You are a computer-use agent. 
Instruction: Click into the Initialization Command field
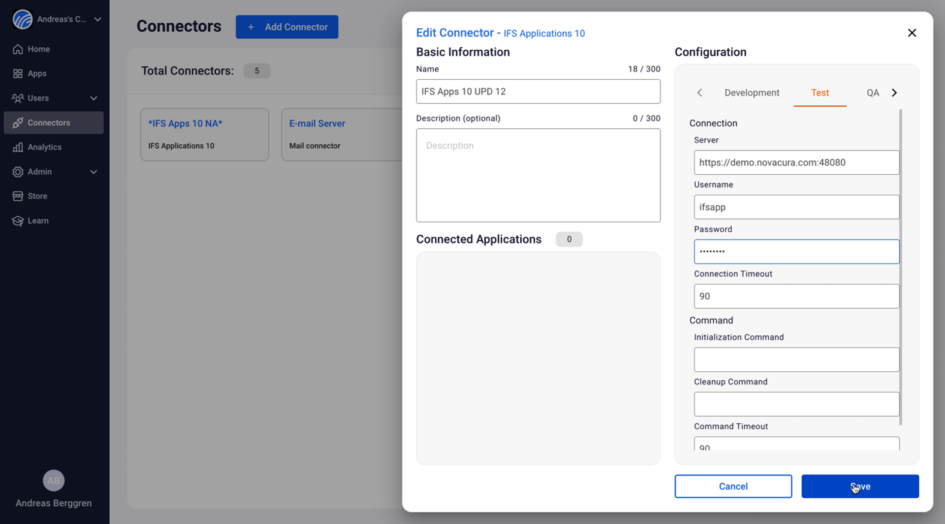796,359
